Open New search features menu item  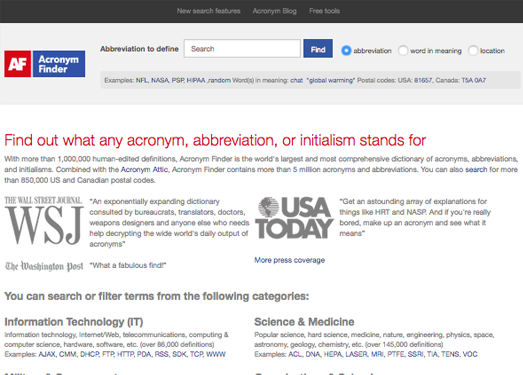pos(208,11)
